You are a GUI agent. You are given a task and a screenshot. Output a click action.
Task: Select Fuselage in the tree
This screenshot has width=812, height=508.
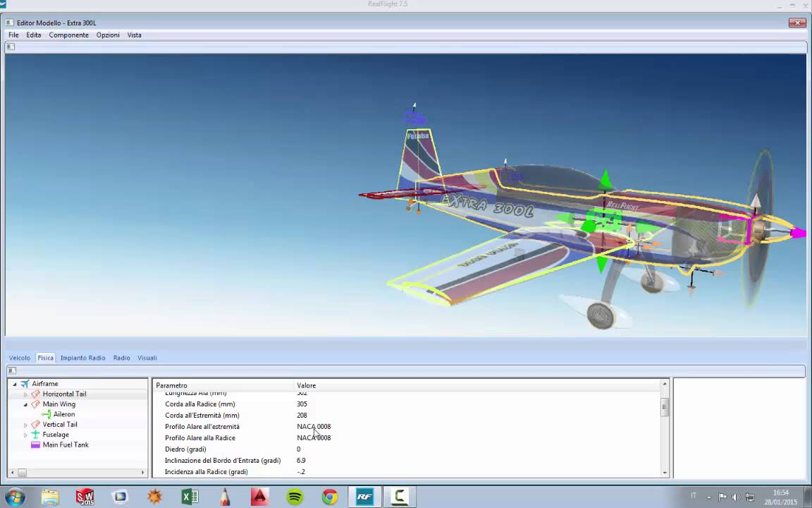(x=56, y=435)
